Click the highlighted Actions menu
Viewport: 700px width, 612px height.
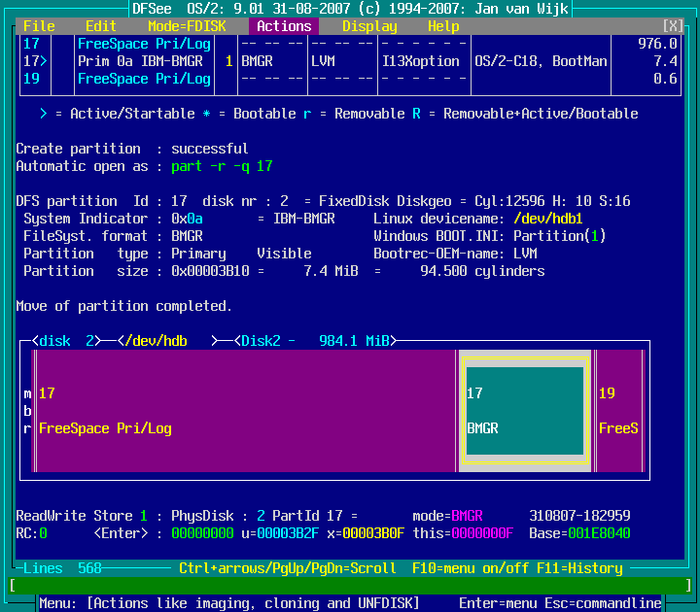pos(284,26)
